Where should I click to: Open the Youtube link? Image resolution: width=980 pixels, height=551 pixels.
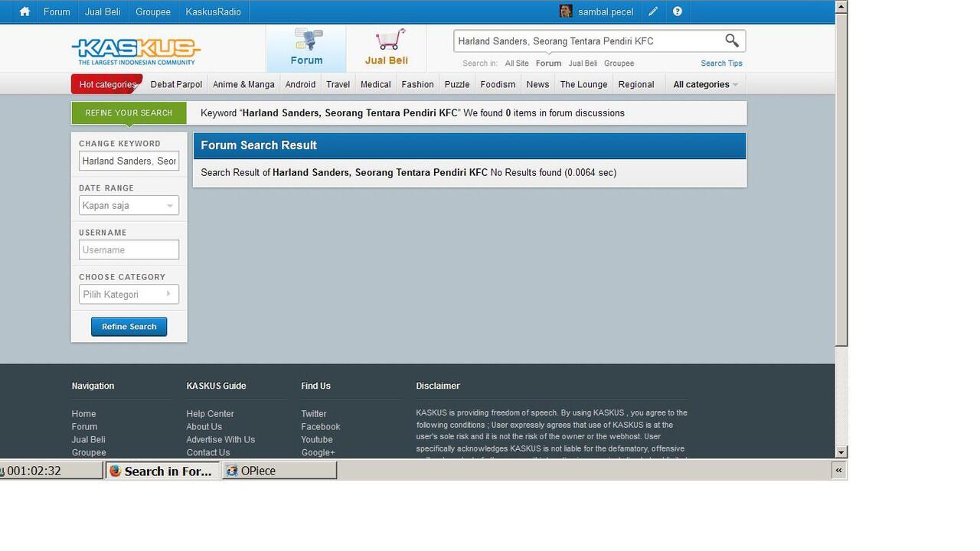316,440
